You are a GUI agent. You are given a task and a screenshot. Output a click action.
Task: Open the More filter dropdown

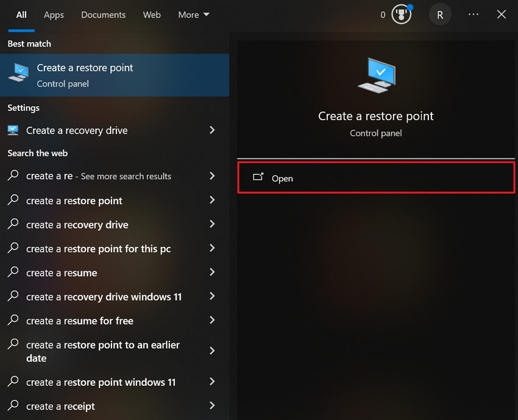pyautogui.click(x=193, y=14)
